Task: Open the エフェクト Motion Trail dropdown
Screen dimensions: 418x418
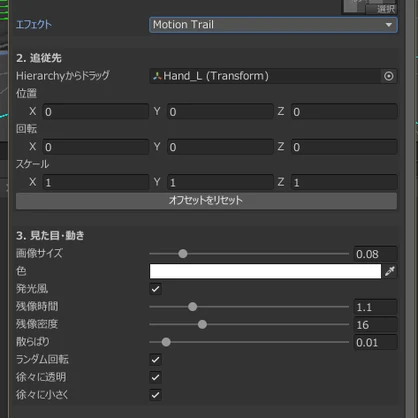Action: click(x=273, y=25)
